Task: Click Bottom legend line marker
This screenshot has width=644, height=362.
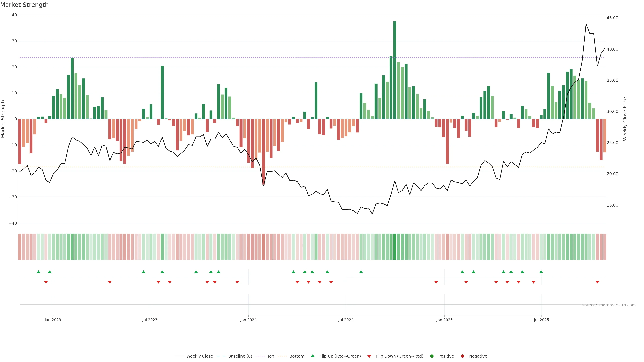Action: coord(282,356)
